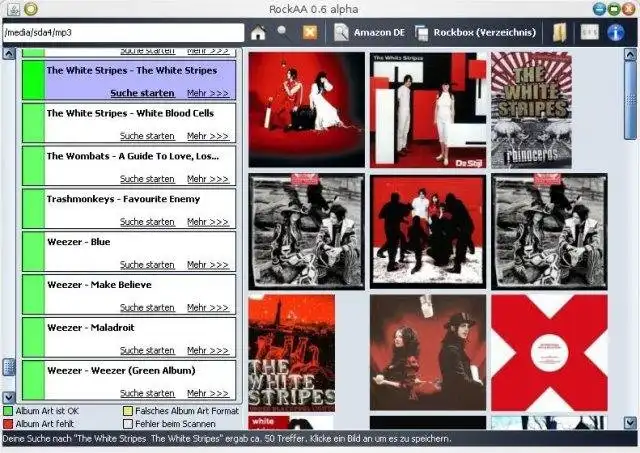640x453 pixels.
Task: Select Amazon DE search source
Action: (x=369, y=32)
